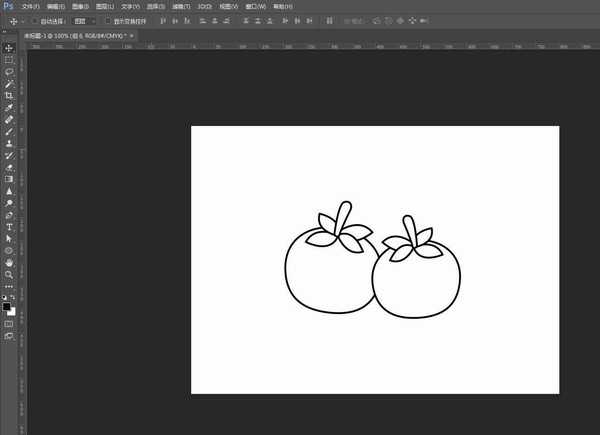The height and width of the screenshot is (435, 600).
Task: Toggle the 显示变换控件 checkbox
Action: 108,20
